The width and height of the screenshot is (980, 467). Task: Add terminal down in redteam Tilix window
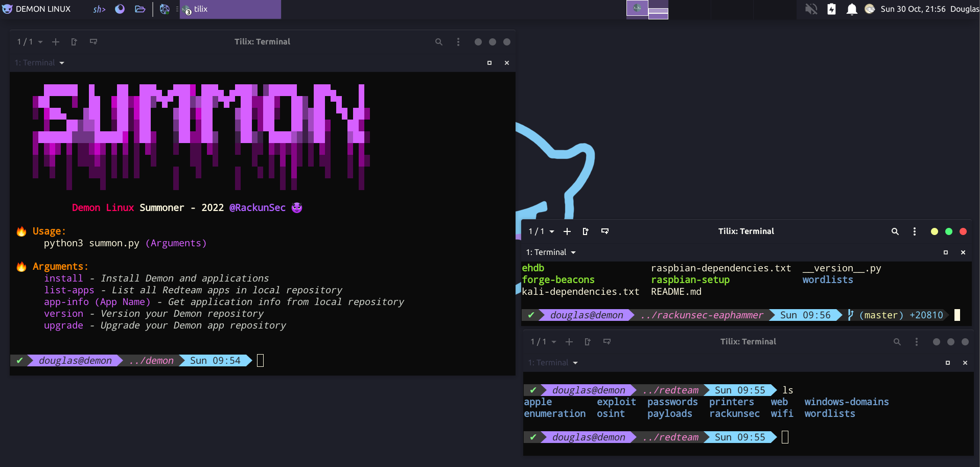pos(607,342)
